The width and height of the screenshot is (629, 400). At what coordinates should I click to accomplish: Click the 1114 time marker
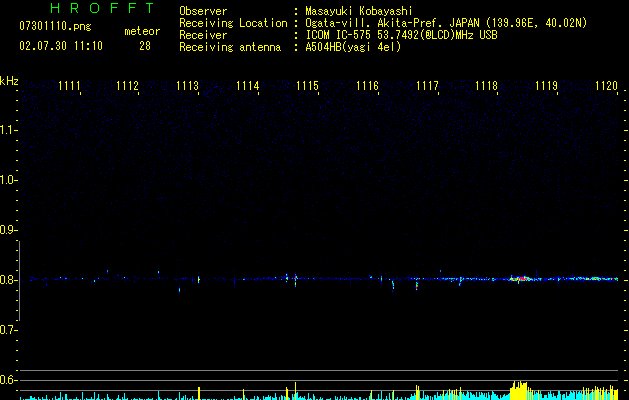[x=248, y=86]
